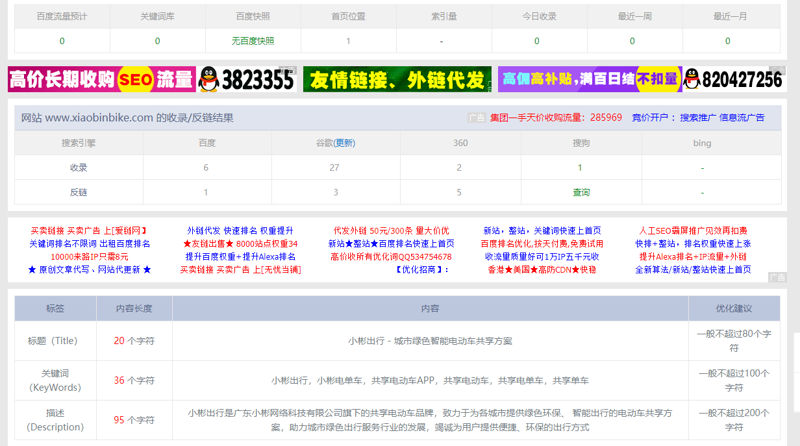Click the 信息流广告 link
The height and width of the screenshot is (446, 800).
(742, 117)
